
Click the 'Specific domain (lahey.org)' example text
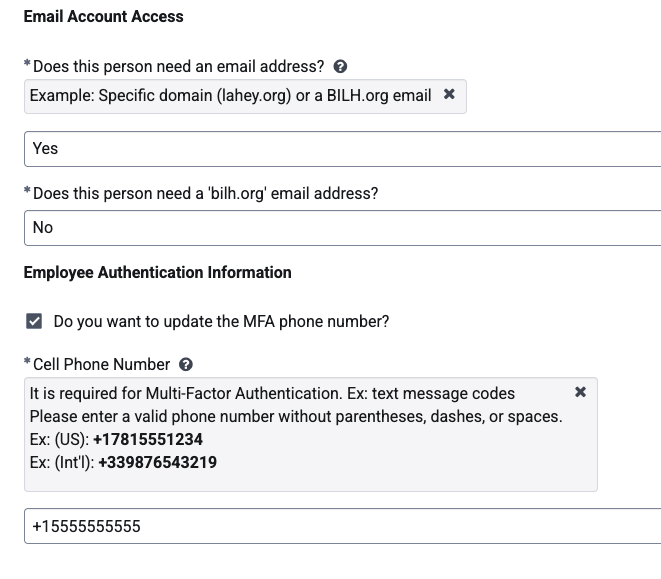tap(195, 96)
